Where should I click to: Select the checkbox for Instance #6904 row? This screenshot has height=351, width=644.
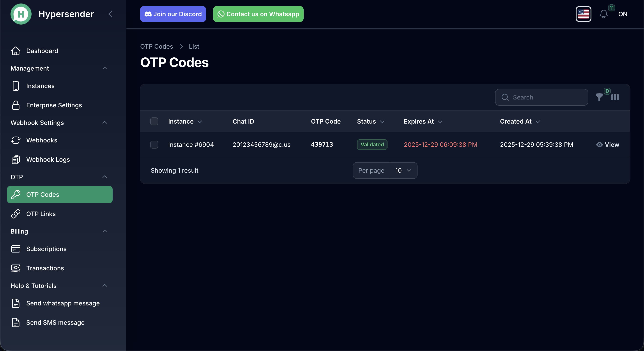point(154,145)
